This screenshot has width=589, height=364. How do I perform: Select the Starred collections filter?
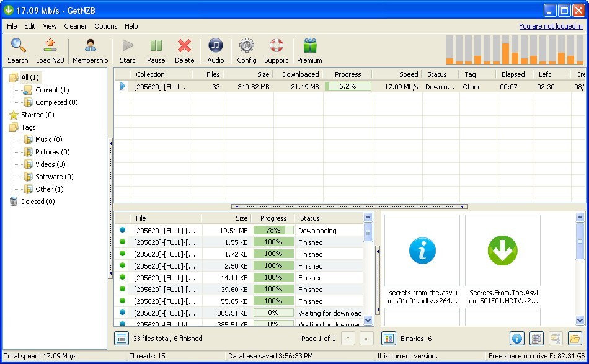coord(37,115)
